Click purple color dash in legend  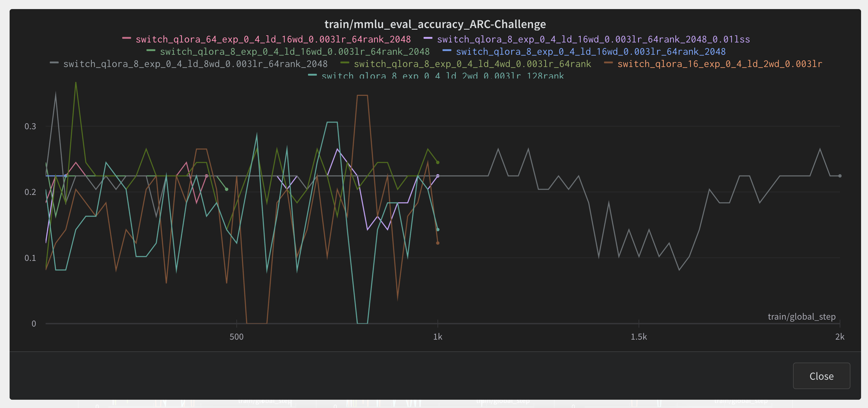point(428,38)
